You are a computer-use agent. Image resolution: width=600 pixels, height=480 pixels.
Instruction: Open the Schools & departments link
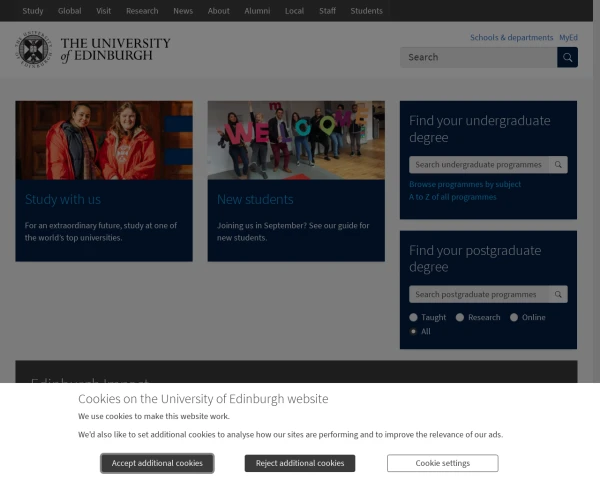pyautogui.click(x=511, y=38)
